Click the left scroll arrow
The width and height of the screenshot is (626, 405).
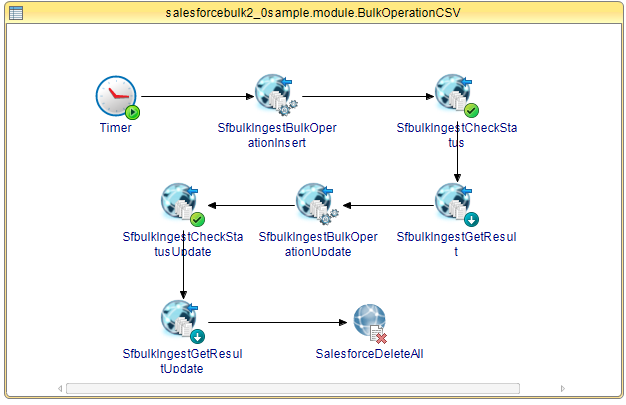tap(60, 388)
